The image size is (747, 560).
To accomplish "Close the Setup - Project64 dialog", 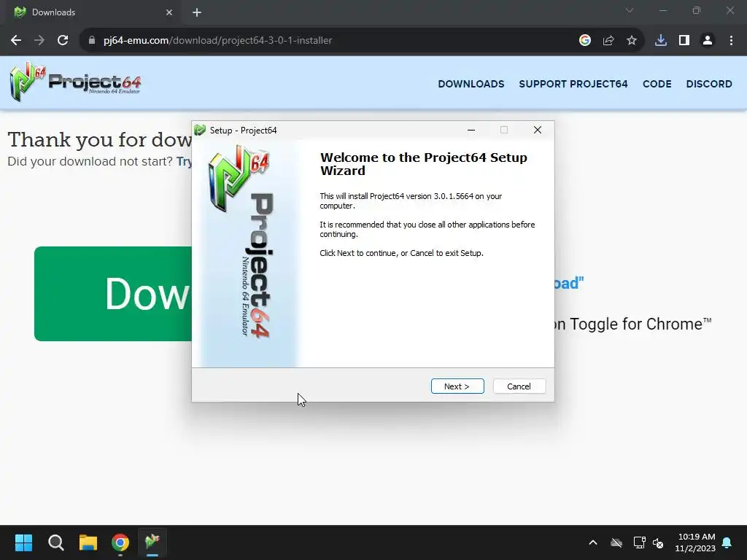I will point(538,130).
